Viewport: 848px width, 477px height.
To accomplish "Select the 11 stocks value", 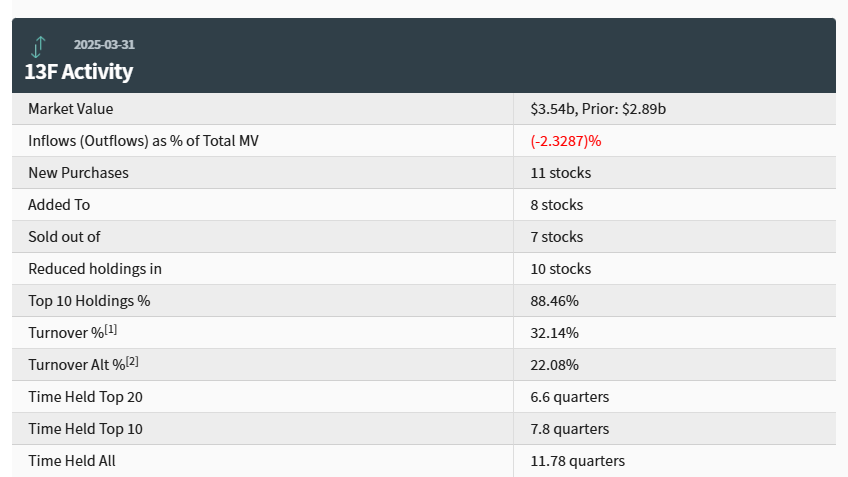I will tap(560, 173).
